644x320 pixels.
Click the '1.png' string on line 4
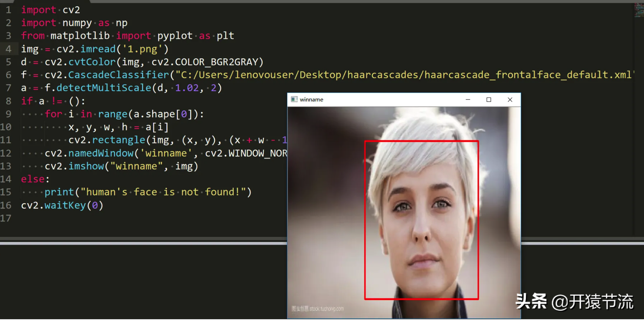click(142, 49)
